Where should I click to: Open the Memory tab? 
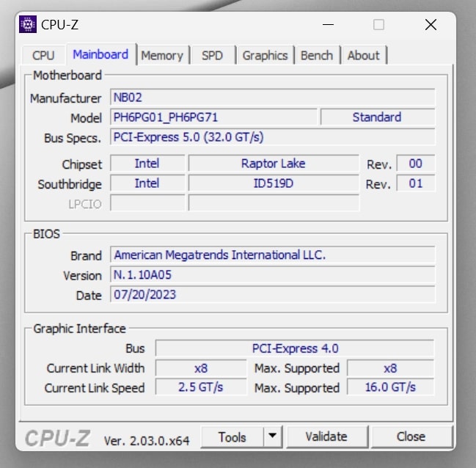click(162, 55)
